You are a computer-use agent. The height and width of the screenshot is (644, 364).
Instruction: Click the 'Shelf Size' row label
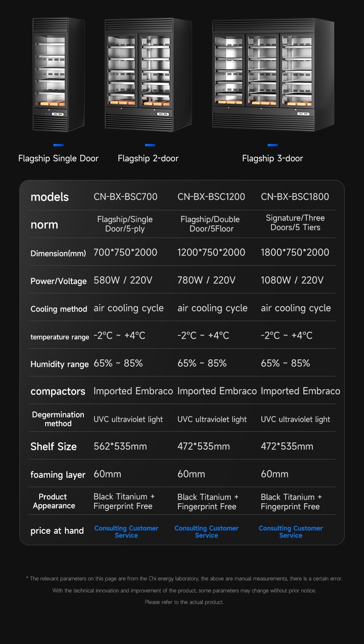point(53,447)
